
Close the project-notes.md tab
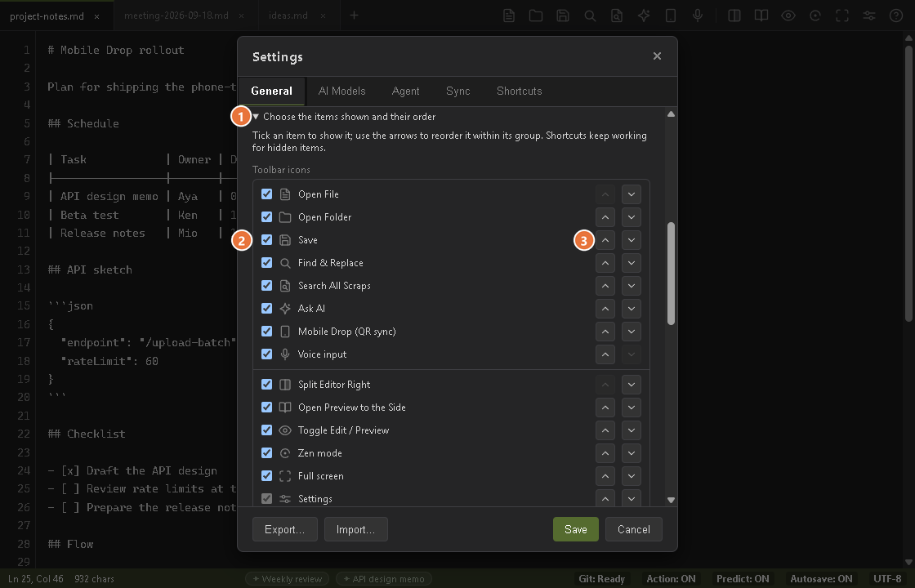coord(96,16)
